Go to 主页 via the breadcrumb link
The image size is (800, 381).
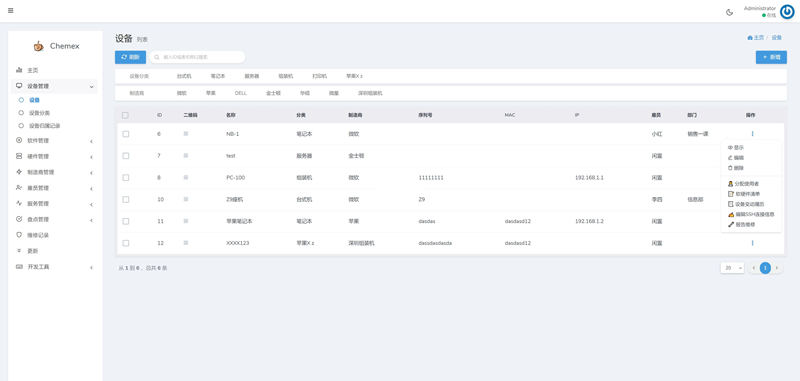click(756, 38)
